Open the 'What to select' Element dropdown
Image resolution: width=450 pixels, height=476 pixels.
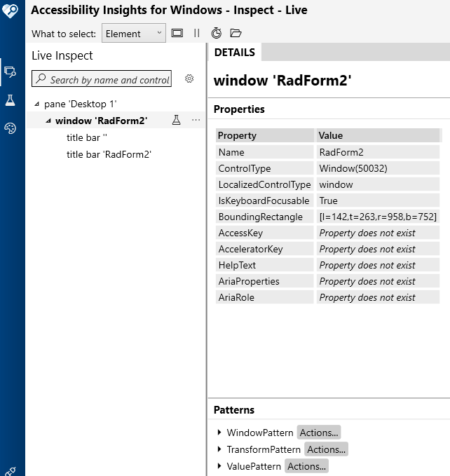(x=134, y=33)
